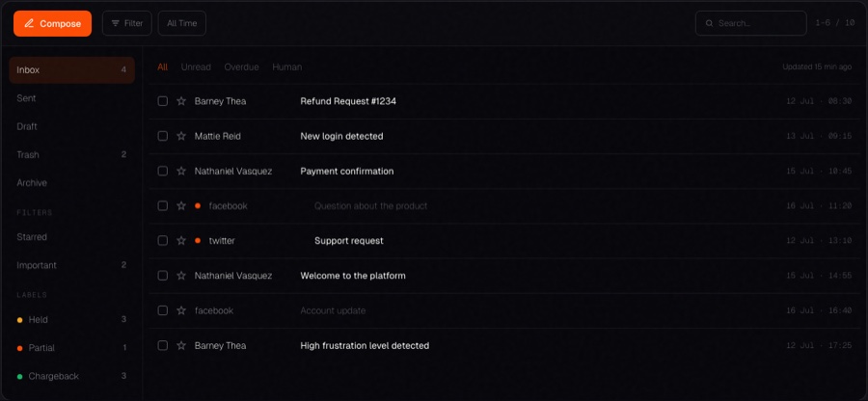Click sender Mattie Reid

[x=218, y=136]
